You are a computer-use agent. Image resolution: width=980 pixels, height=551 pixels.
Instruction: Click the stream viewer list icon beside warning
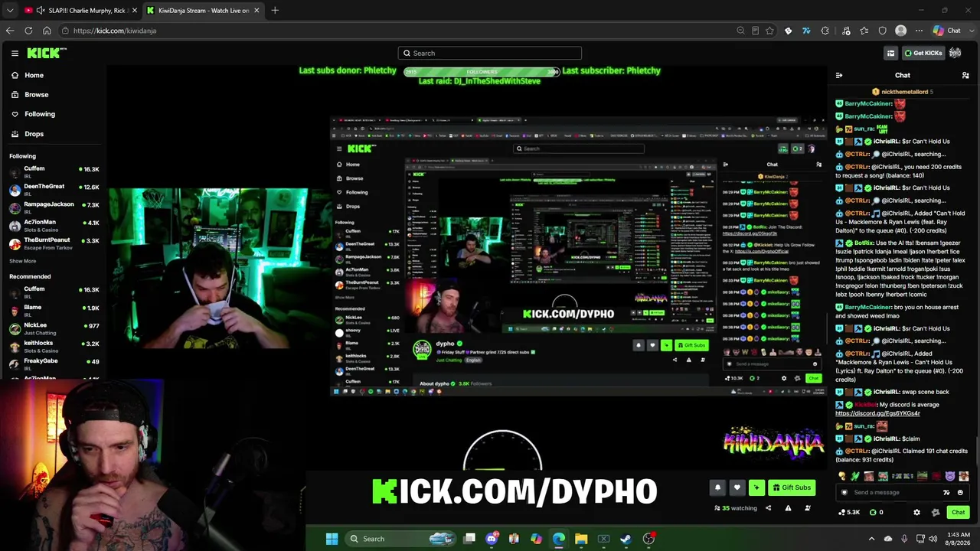pyautogui.click(x=807, y=507)
